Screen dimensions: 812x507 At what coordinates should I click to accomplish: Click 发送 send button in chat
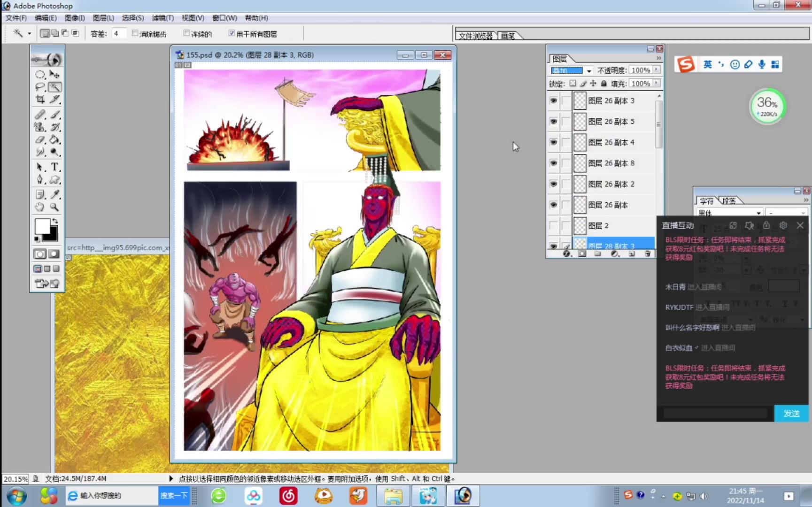[x=791, y=413]
